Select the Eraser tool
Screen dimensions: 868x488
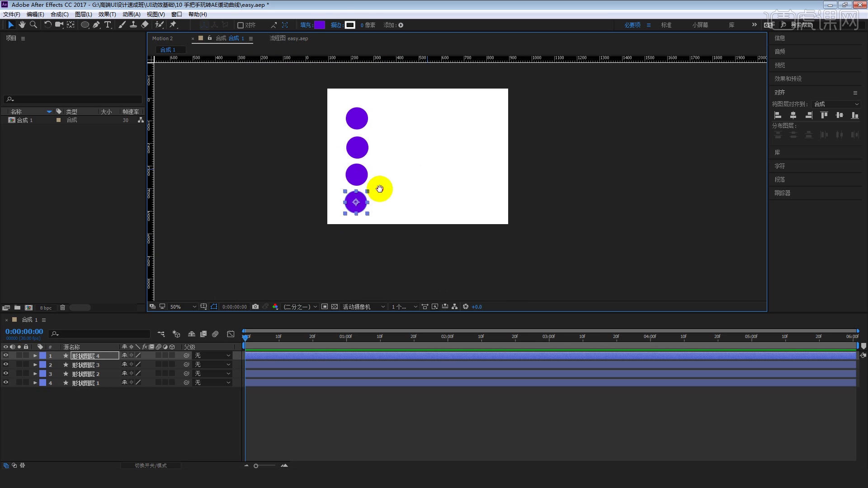[x=145, y=25]
